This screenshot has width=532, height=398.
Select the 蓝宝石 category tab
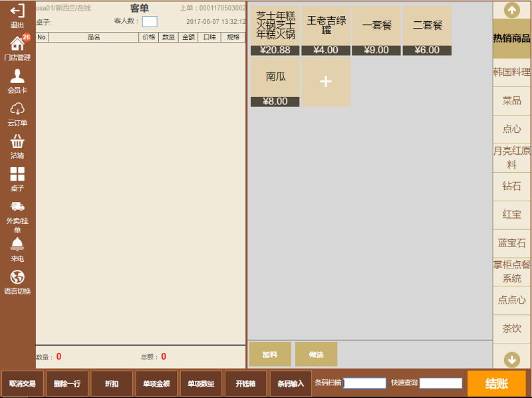pyautogui.click(x=511, y=243)
